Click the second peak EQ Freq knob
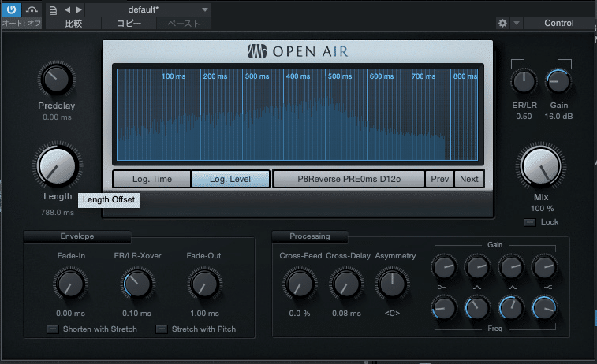The width and height of the screenshot is (597, 364). pos(511,308)
